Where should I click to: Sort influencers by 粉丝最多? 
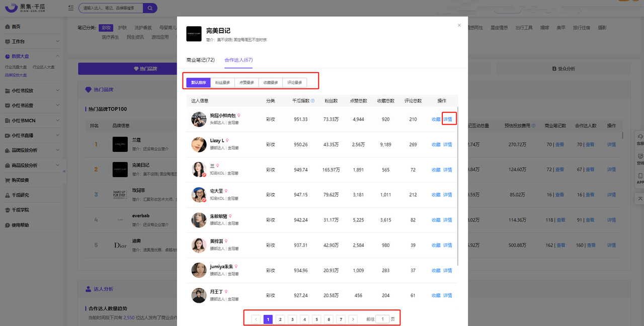[x=222, y=83]
